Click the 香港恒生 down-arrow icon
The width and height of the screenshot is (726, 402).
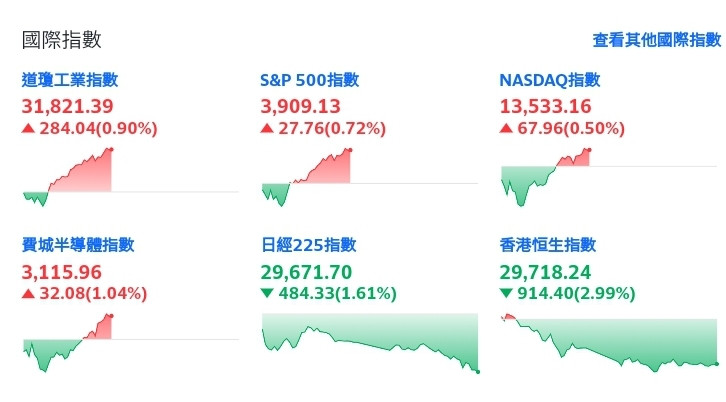506,294
